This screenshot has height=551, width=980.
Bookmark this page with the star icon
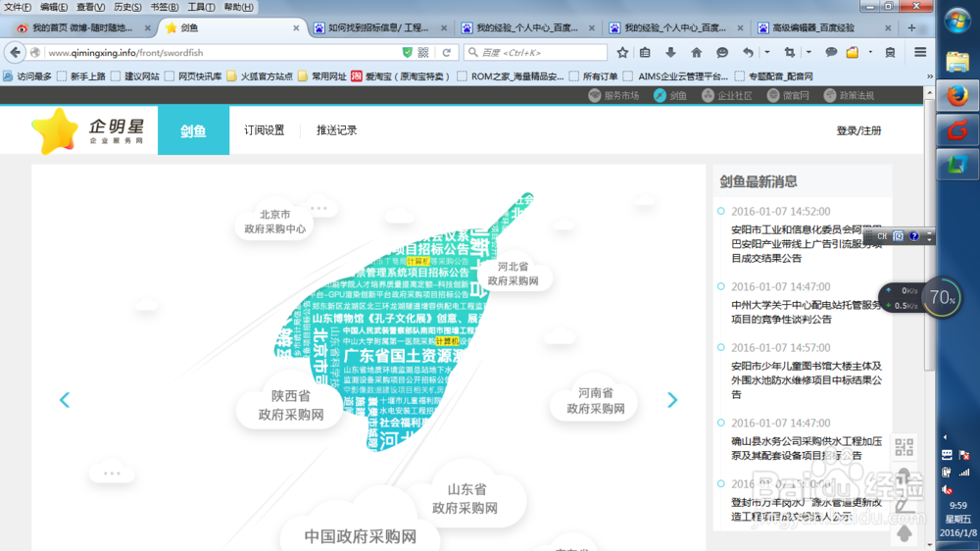point(622,53)
